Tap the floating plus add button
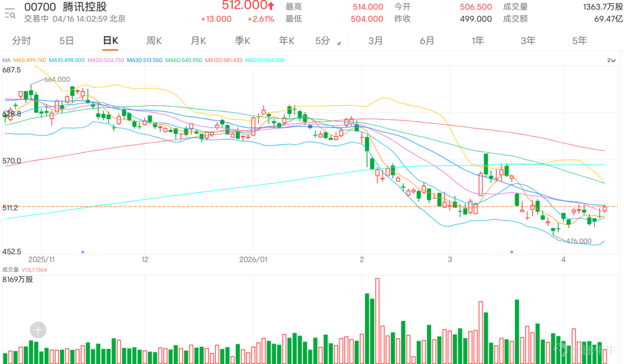This screenshot has height=364, width=624. (x=38, y=330)
